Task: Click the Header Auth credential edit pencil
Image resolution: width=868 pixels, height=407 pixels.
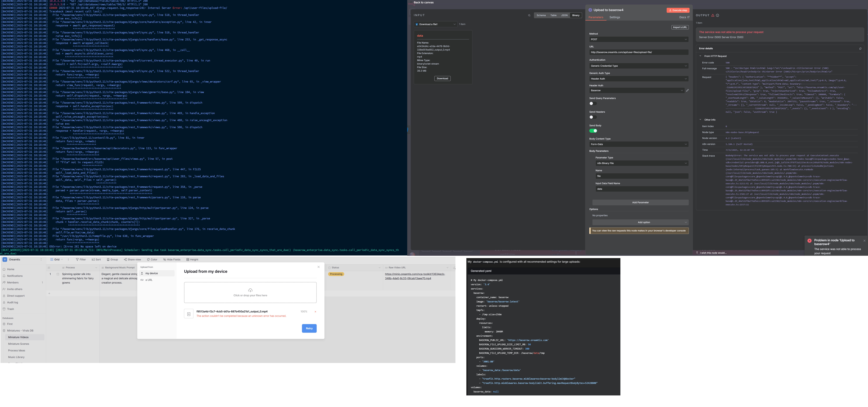Action: 687,91
